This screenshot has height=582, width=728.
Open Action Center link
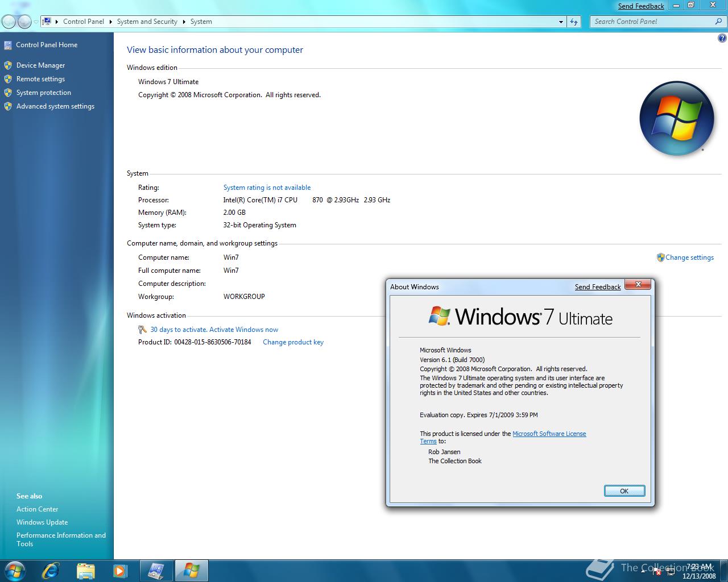(x=37, y=509)
